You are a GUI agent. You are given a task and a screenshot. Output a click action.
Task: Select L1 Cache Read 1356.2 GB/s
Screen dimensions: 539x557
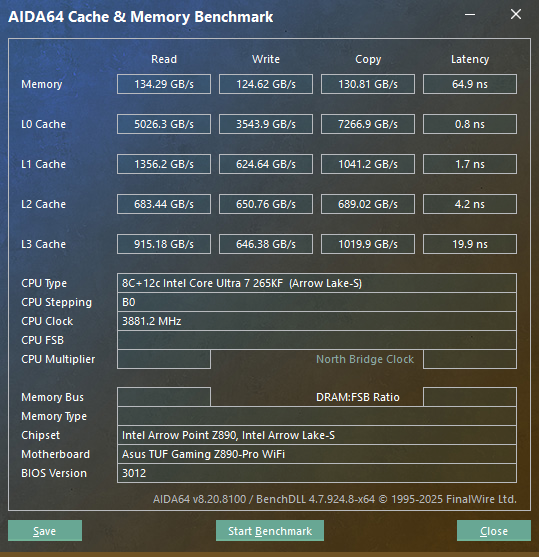(x=164, y=164)
